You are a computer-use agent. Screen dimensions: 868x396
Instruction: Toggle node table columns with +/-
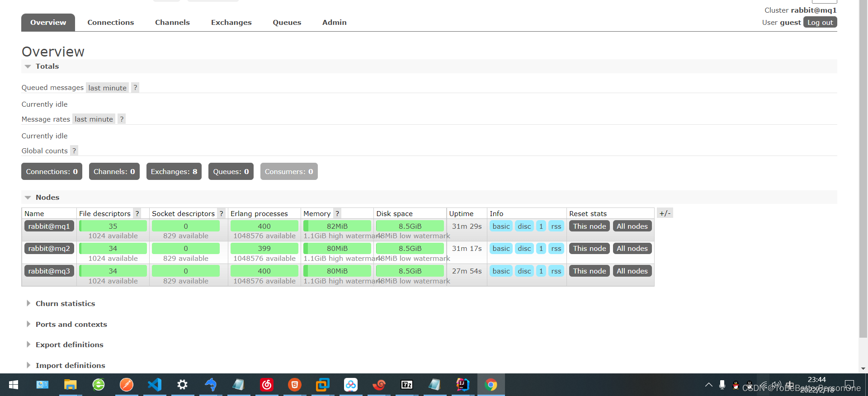pos(665,213)
